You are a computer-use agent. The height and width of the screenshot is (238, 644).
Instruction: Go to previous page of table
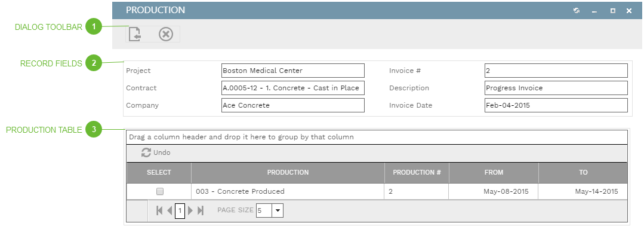tap(170, 211)
